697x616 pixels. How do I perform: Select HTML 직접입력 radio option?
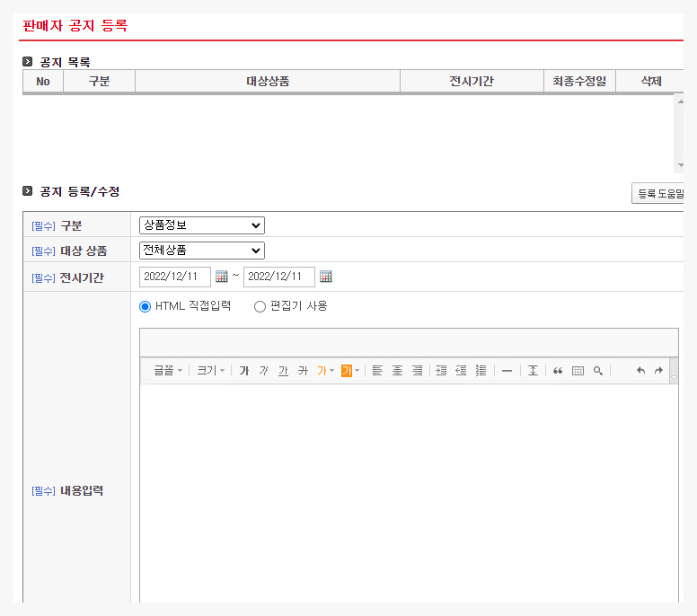[x=146, y=306]
